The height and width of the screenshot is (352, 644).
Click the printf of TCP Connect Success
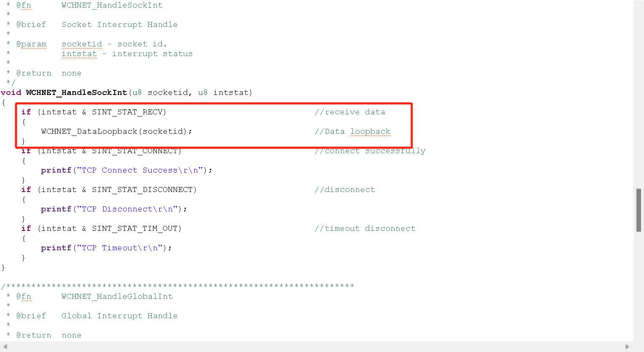[56, 170]
